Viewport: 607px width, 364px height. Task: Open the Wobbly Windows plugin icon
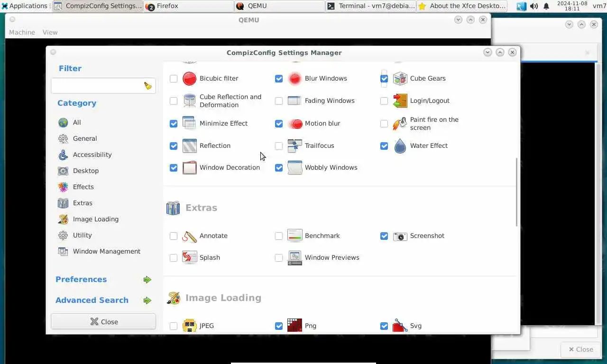(x=294, y=168)
